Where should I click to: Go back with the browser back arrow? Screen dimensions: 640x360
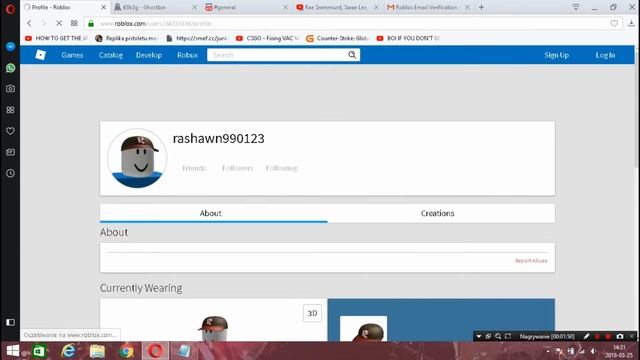point(29,23)
